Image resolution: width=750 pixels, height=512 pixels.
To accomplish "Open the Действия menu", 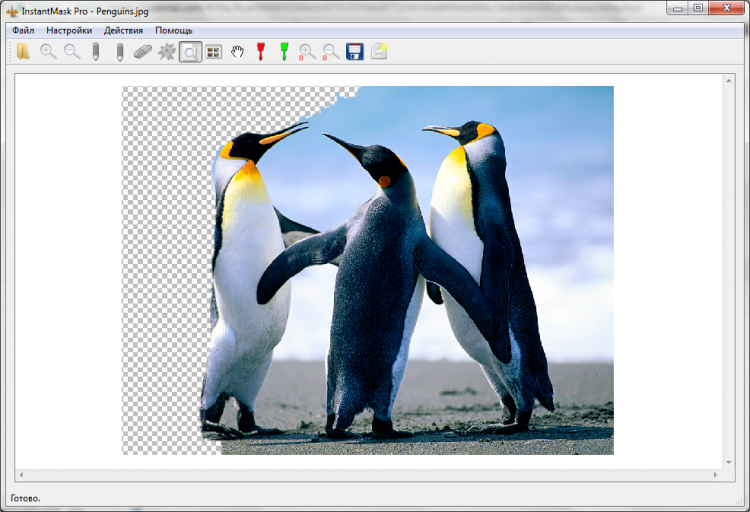I will click(123, 30).
